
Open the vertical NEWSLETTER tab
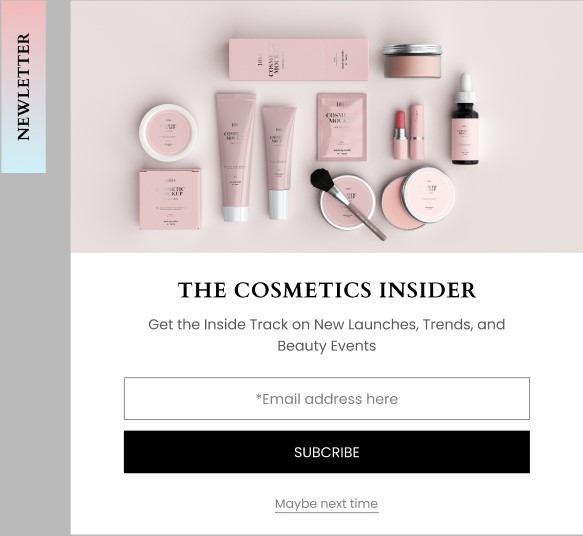pyautogui.click(x=23, y=87)
